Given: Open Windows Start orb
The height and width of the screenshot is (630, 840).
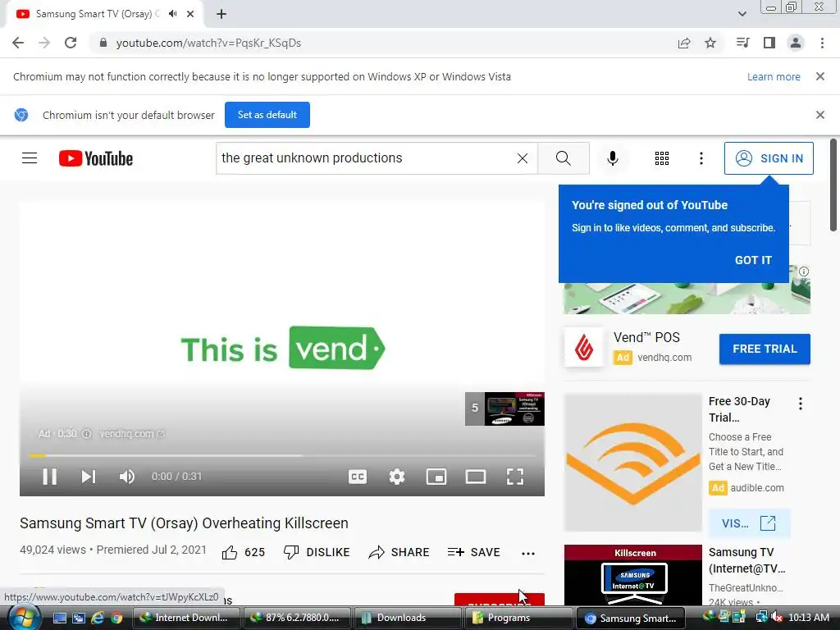Looking at the screenshot, I should [24, 617].
